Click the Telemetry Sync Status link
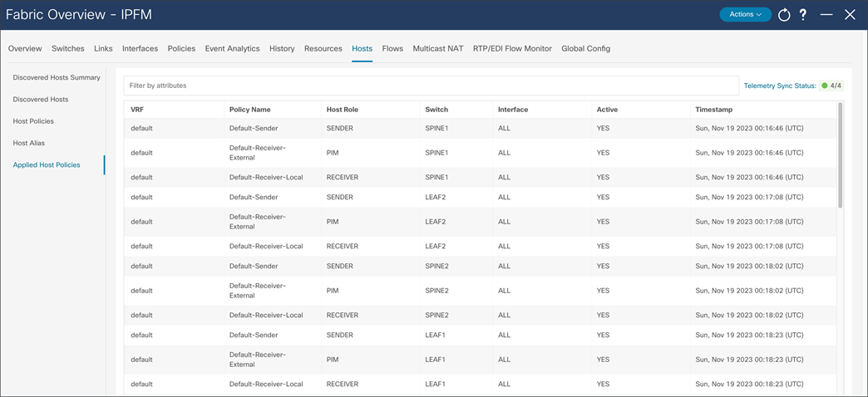The height and width of the screenshot is (397, 868). point(781,86)
